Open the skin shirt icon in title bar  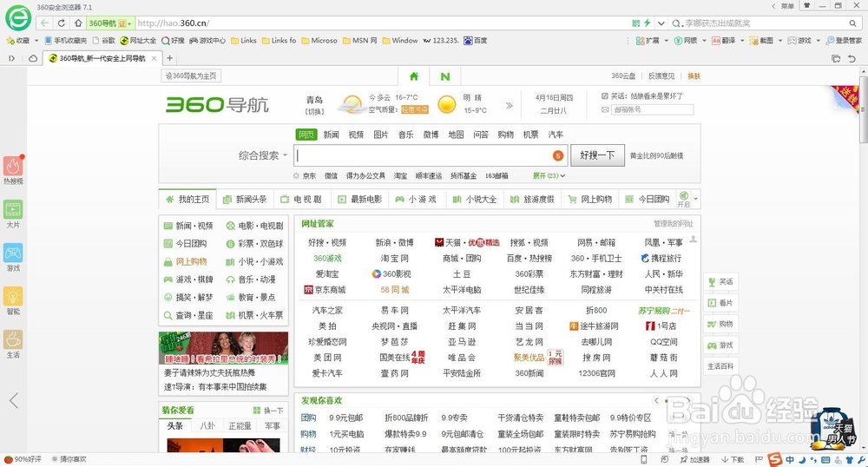[807, 5]
